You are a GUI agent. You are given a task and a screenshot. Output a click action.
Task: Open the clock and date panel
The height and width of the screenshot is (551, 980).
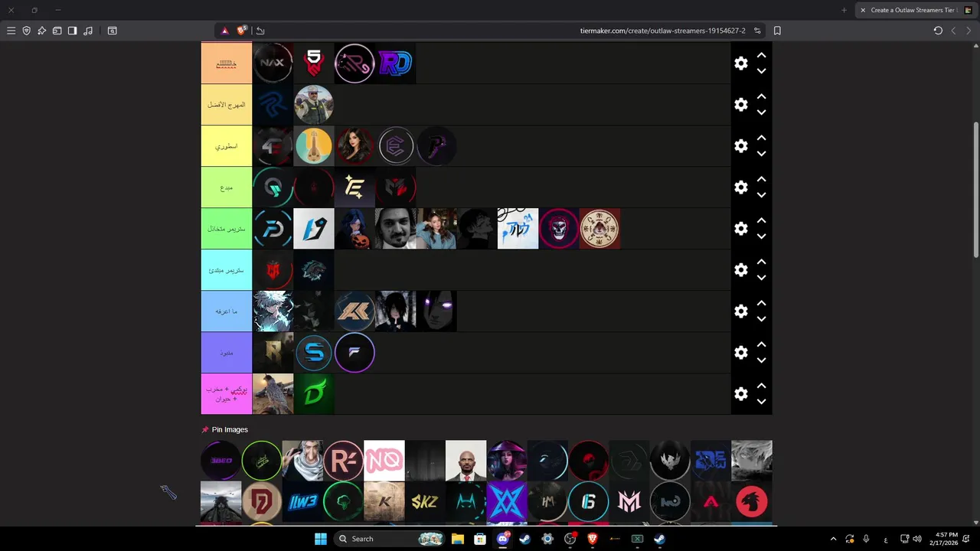(x=943, y=539)
